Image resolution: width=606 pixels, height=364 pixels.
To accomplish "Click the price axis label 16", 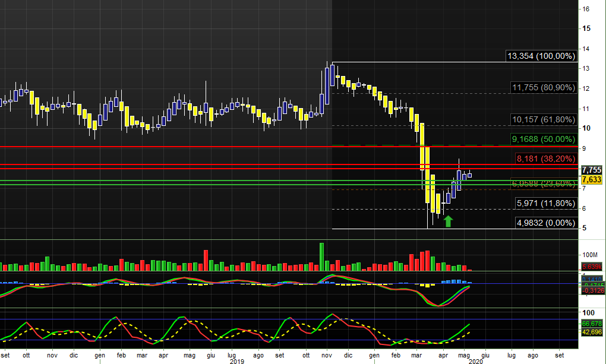I will (x=586, y=9).
